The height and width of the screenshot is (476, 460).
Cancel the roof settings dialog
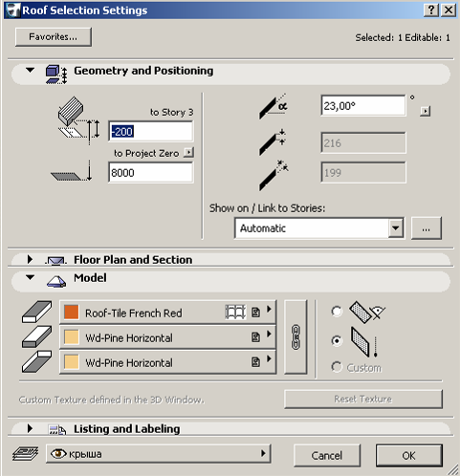pyautogui.click(x=327, y=455)
